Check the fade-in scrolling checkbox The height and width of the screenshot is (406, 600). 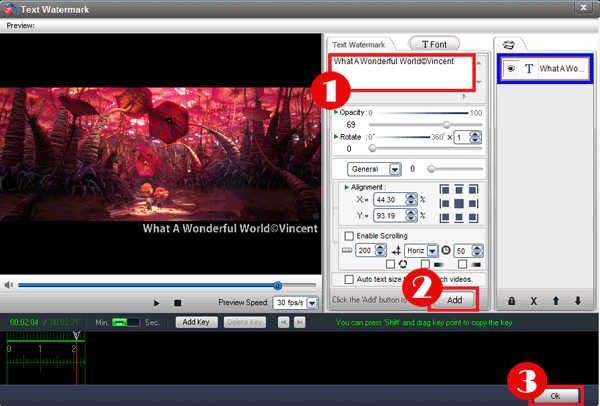point(425,264)
